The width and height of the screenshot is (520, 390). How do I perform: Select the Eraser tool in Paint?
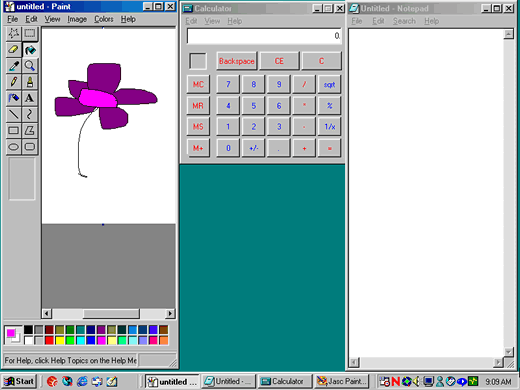point(13,50)
